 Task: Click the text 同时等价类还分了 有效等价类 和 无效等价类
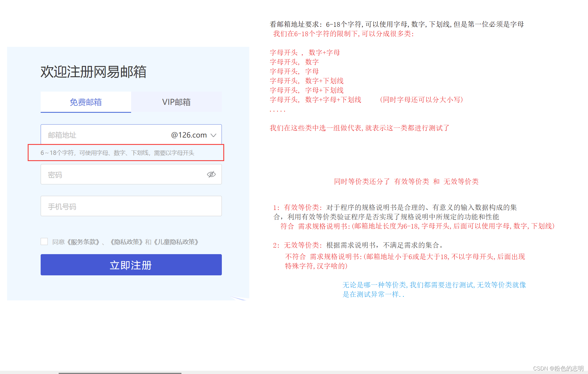click(x=406, y=182)
